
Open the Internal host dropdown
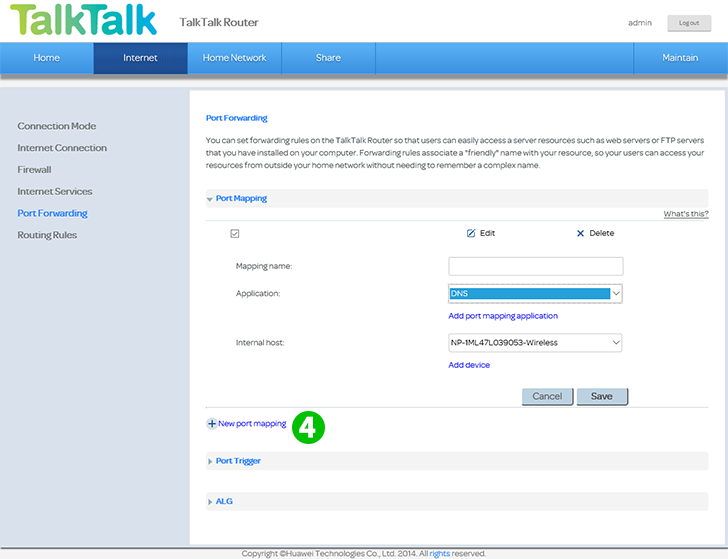[x=535, y=343]
